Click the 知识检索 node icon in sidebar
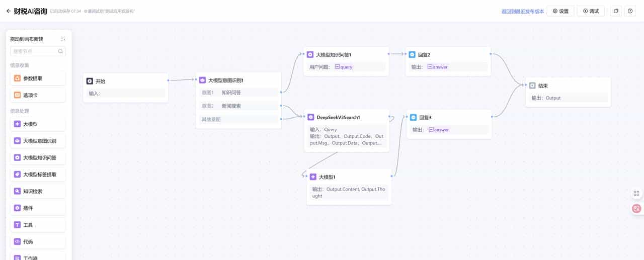The height and width of the screenshot is (260, 644). pyautogui.click(x=17, y=191)
